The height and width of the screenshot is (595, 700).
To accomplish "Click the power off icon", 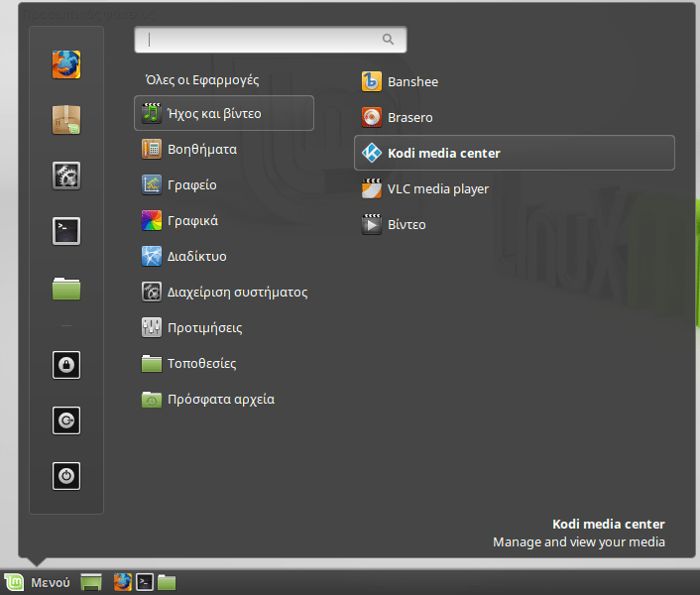I will click(x=66, y=476).
